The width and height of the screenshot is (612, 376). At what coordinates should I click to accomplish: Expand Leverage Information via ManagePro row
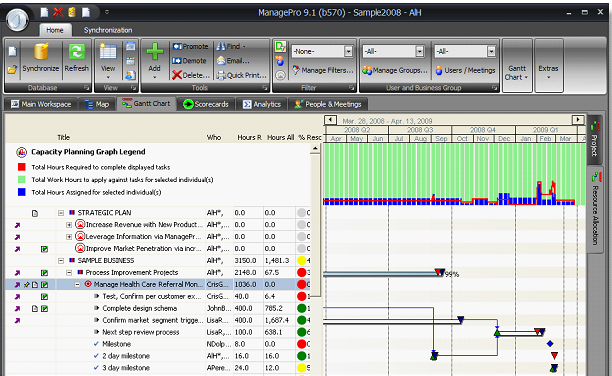click(69, 237)
